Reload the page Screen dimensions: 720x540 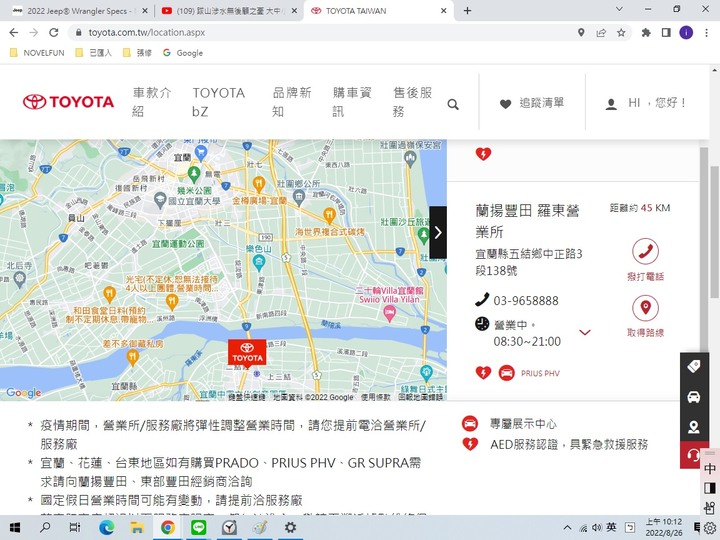pos(54,33)
